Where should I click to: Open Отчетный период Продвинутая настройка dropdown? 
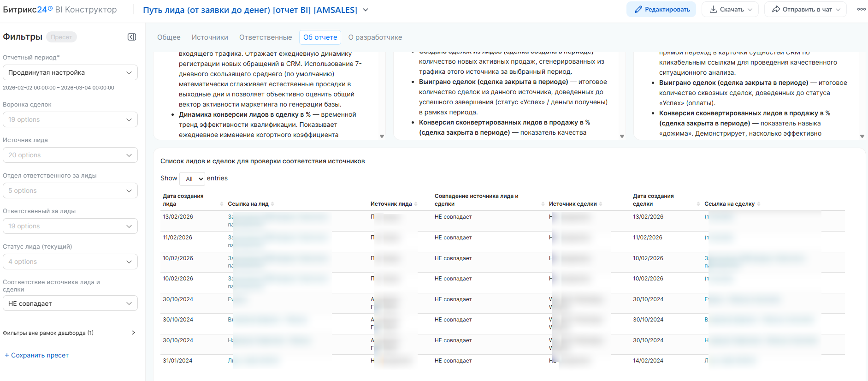(70, 72)
